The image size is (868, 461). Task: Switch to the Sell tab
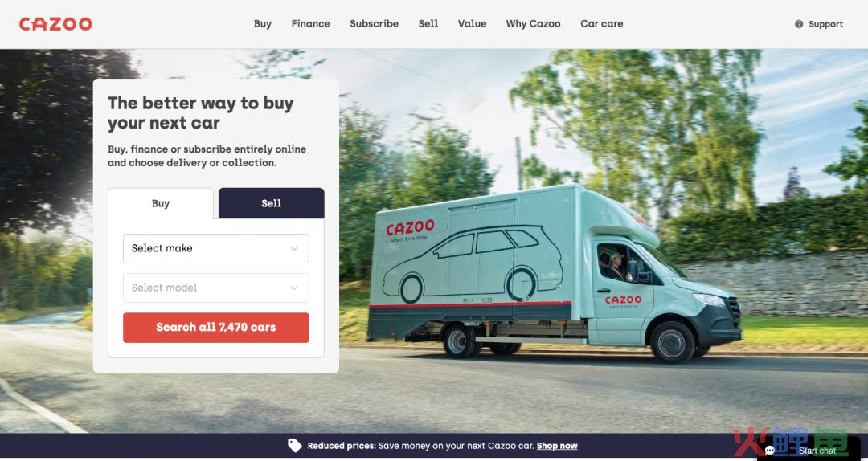[272, 203]
